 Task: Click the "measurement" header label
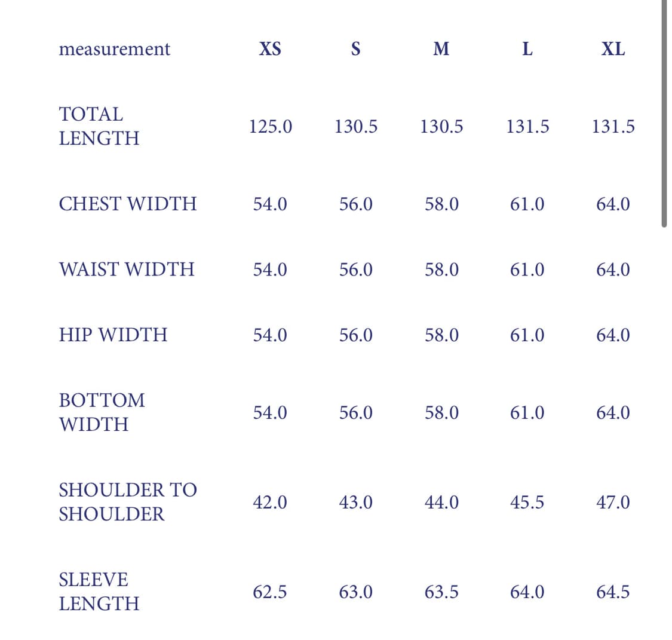pyautogui.click(x=114, y=49)
